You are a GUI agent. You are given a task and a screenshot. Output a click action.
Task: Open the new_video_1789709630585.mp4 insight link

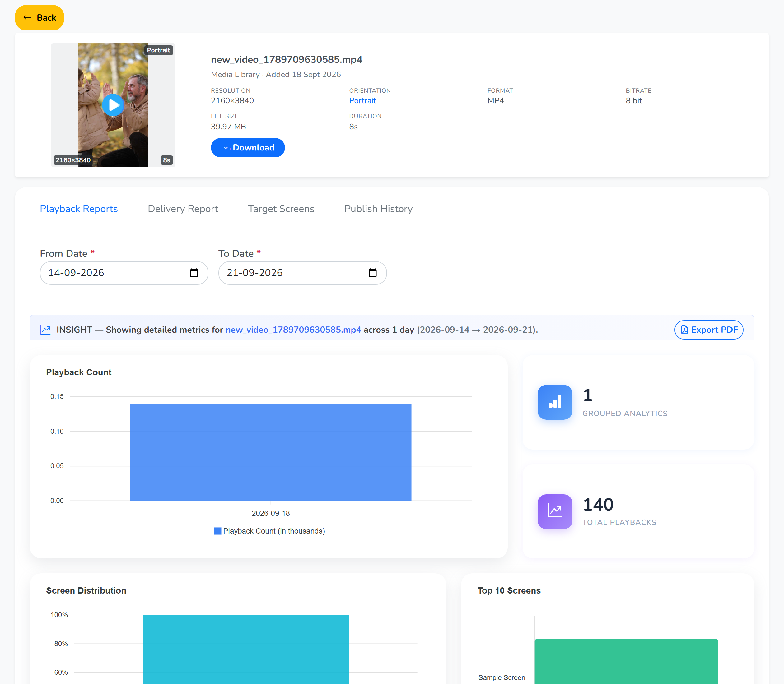point(293,330)
